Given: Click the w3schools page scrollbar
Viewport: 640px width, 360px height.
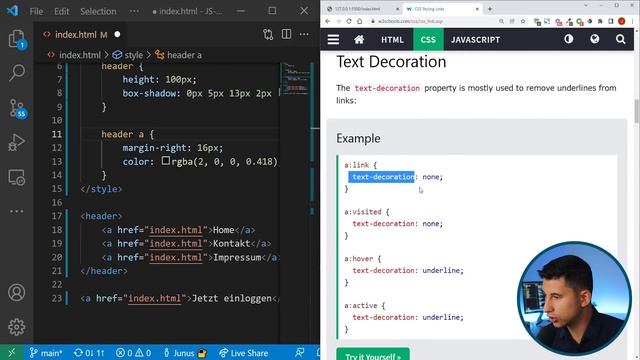Looking at the screenshot, I should [x=637, y=110].
